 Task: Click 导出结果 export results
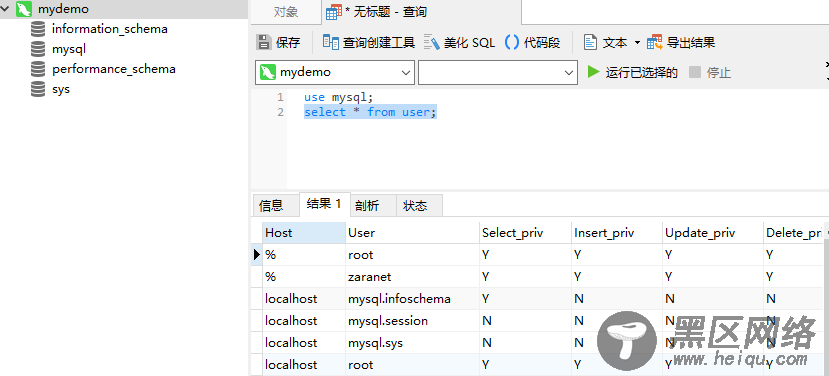(x=681, y=42)
